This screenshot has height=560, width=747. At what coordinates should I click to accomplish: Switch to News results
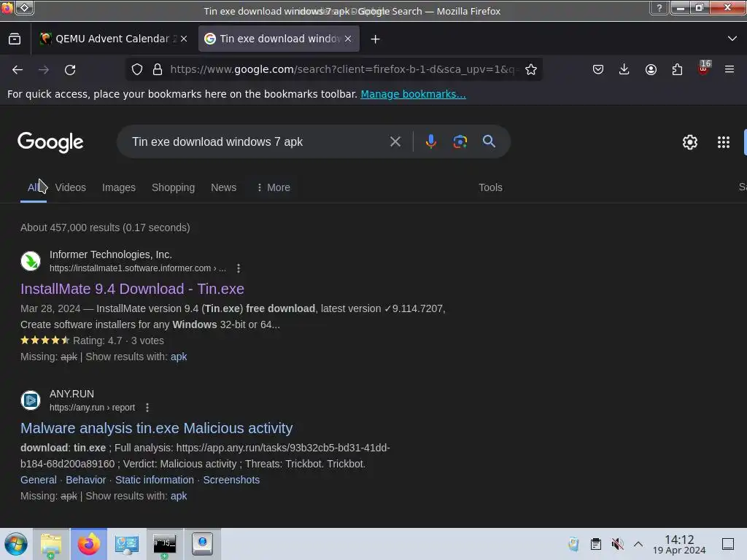[x=223, y=187]
